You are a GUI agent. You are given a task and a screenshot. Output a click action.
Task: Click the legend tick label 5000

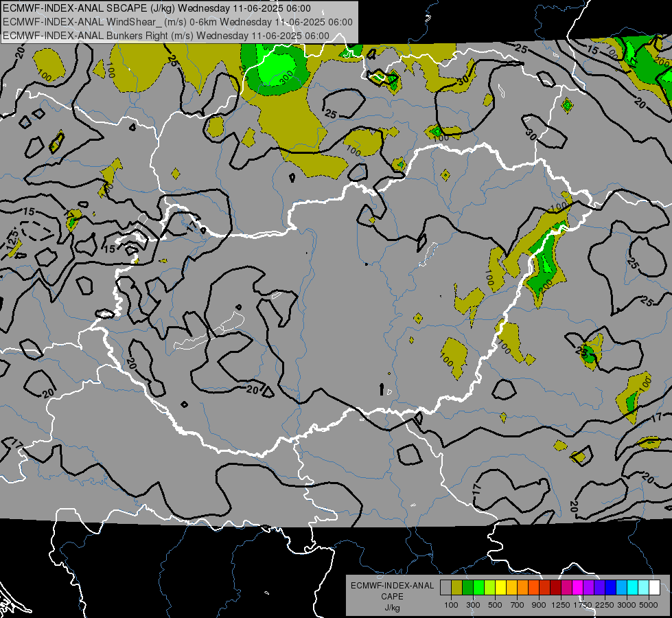point(649,605)
